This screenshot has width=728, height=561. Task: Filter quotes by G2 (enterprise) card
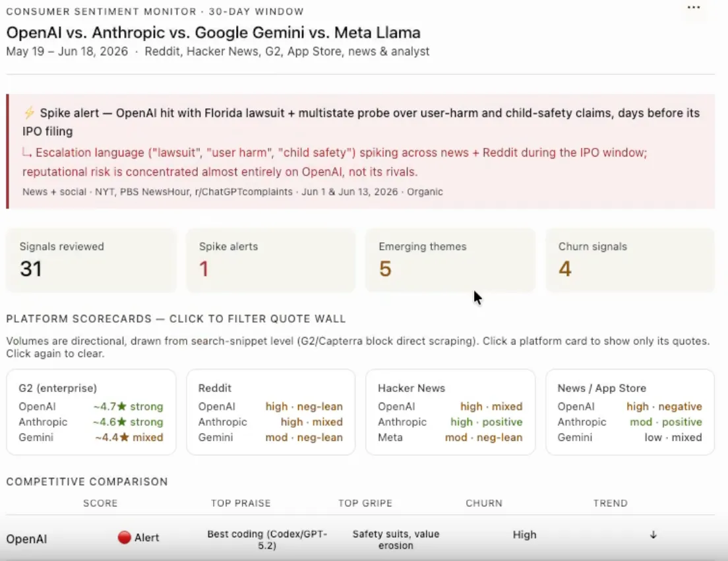click(91, 412)
